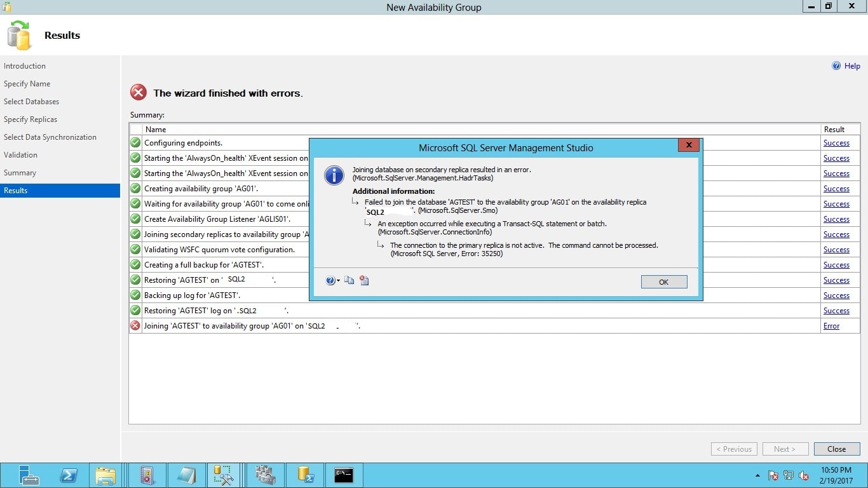The image size is (868, 488).
Task: Show hidden system tray icons
Action: tap(757, 475)
